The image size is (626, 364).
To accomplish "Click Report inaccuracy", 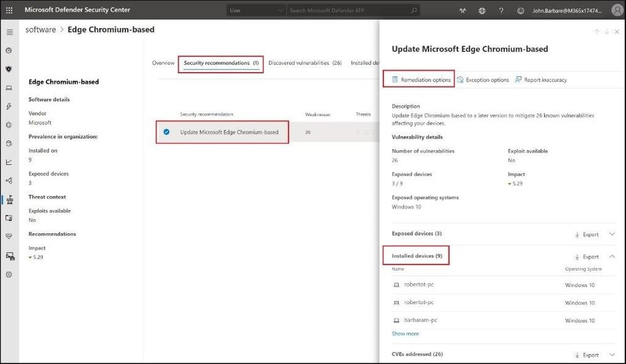I will pyautogui.click(x=541, y=80).
